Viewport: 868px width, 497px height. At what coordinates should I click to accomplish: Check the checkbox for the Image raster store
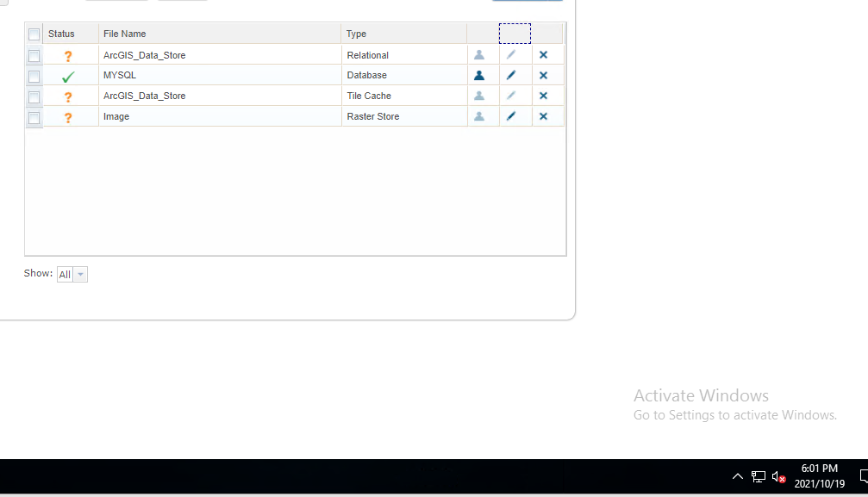(34, 116)
